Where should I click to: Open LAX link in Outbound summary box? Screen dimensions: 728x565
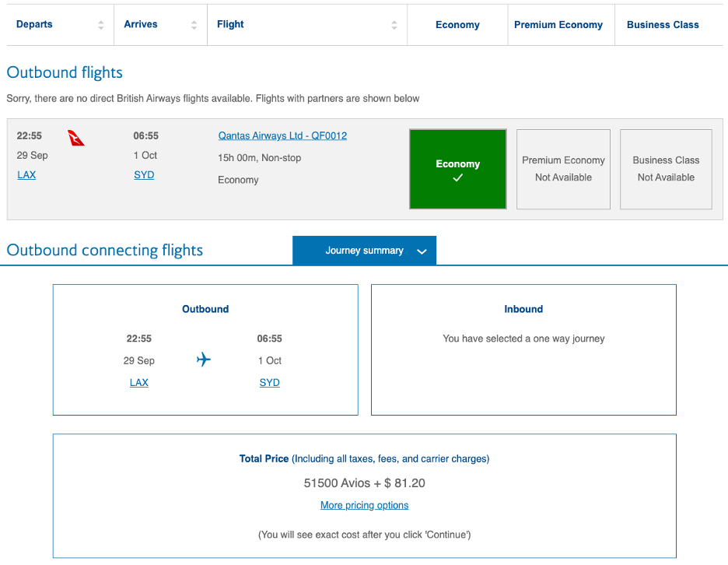[138, 382]
